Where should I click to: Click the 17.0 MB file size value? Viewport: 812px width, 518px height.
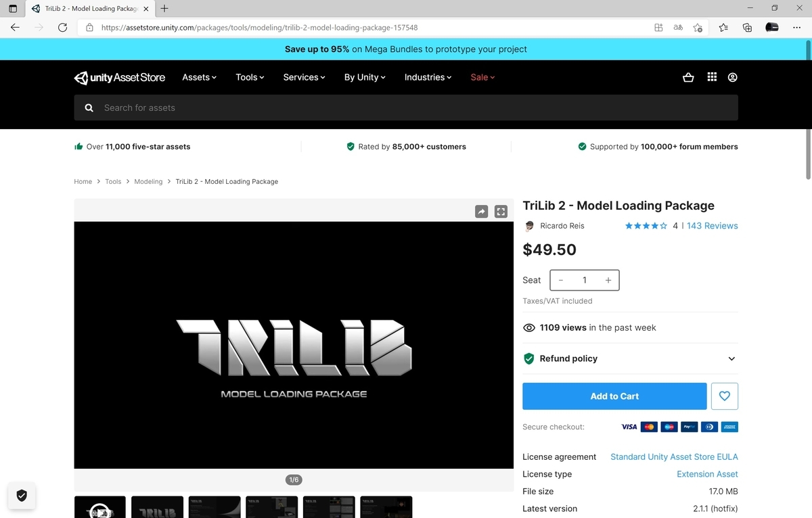pos(723,492)
